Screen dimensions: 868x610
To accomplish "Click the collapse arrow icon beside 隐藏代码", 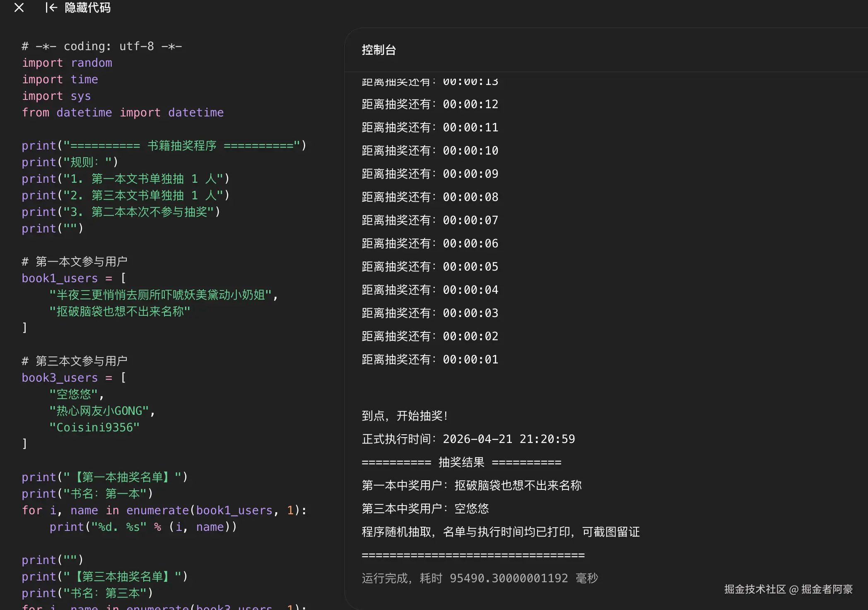I will tap(51, 7).
